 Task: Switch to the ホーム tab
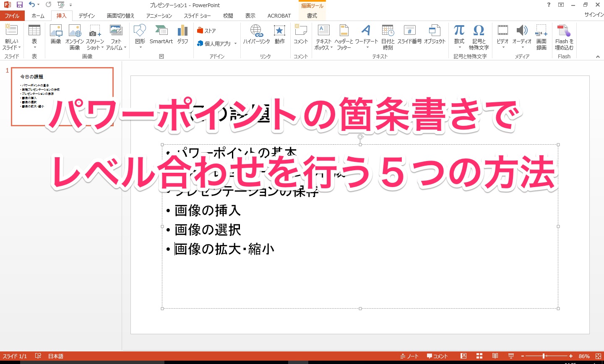click(38, 16)
